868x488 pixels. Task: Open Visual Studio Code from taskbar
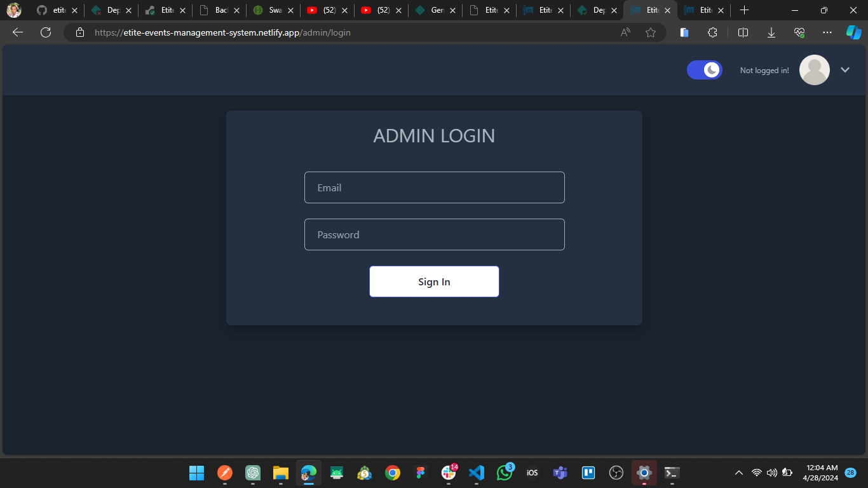pos(477,473)
